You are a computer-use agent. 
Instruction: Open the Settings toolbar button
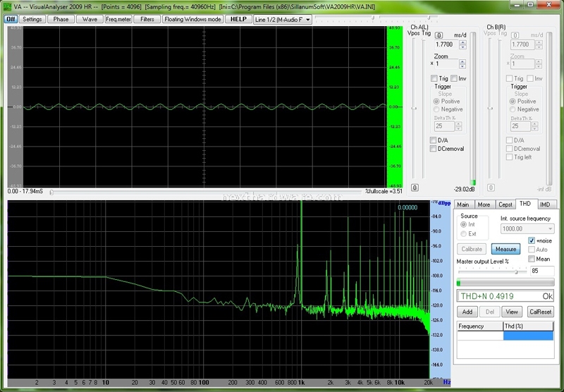click(32, 19)
